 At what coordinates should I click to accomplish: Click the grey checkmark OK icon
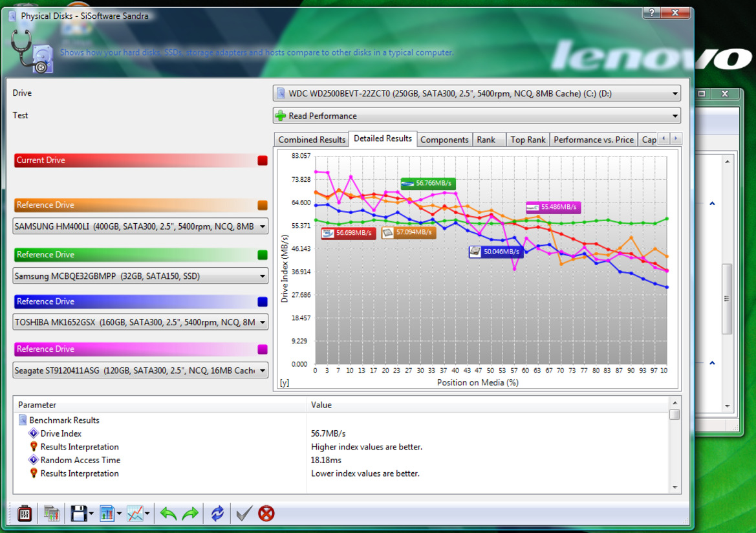pyautogui.click(x=244, y=513)
